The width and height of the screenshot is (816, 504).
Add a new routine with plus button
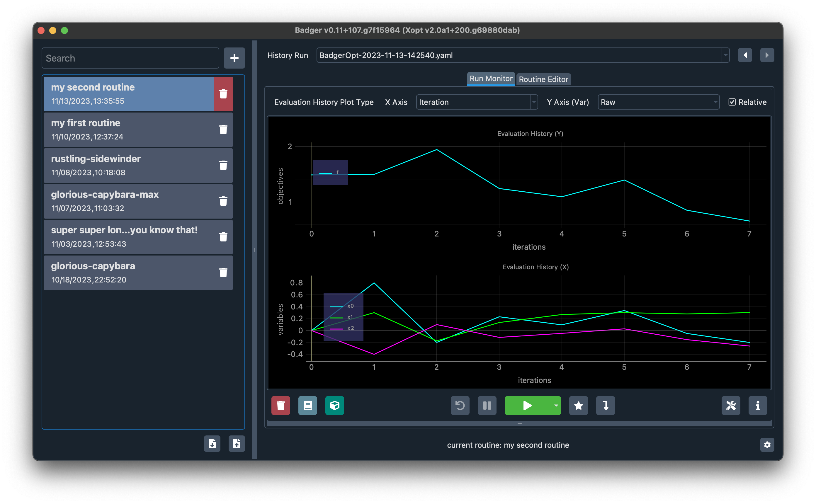coord(234,58)
